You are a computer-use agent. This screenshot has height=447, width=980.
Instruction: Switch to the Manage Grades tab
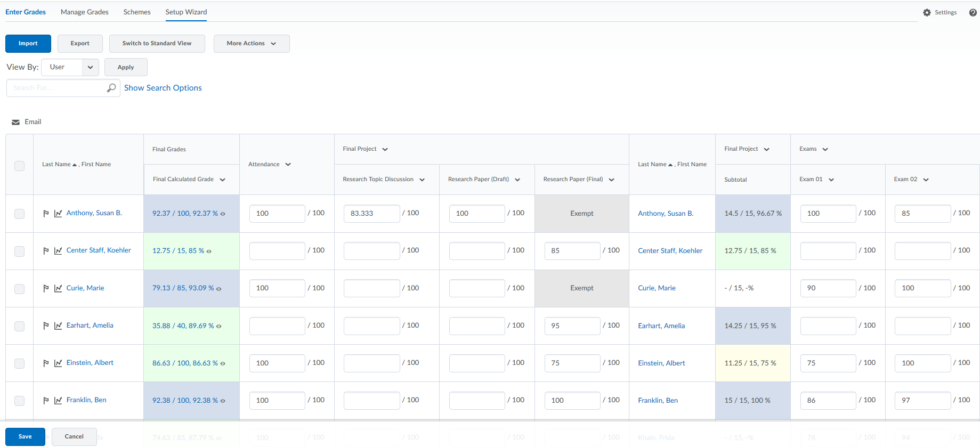84,12
